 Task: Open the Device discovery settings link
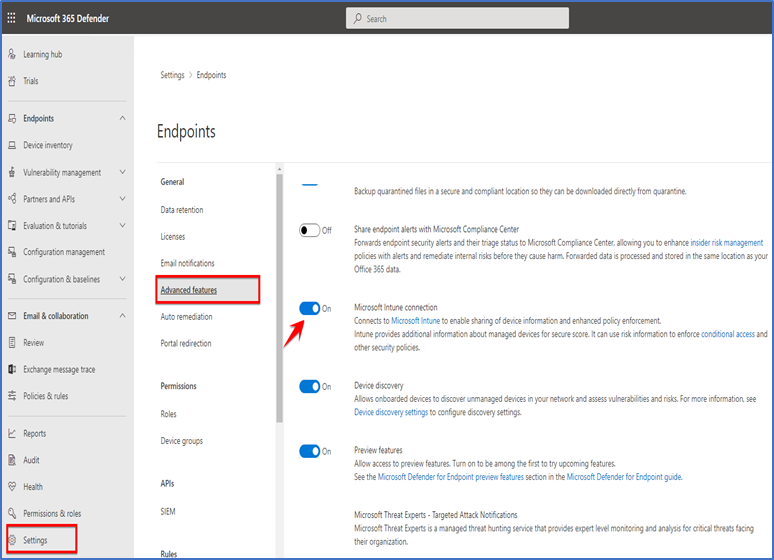391,412
